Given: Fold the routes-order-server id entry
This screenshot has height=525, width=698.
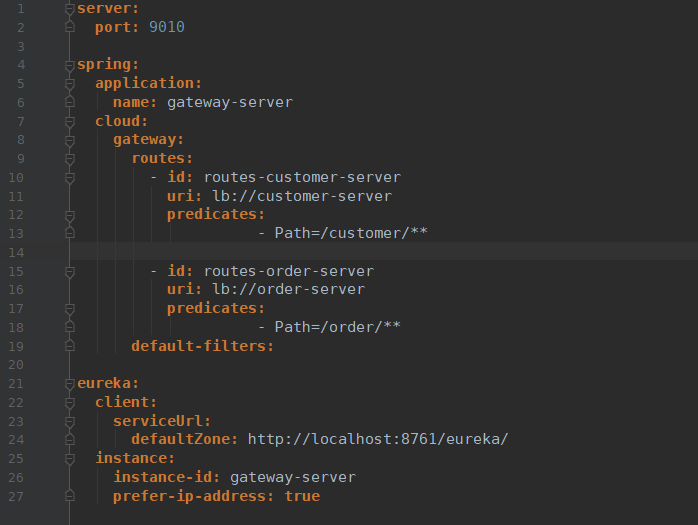Looking at the screenshot, I should [69, 272].
